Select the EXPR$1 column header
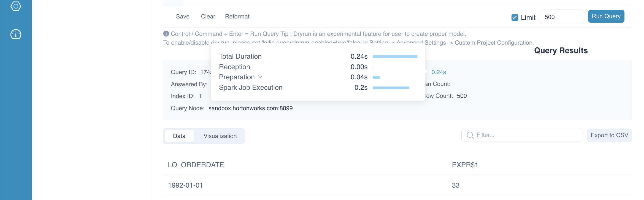The width and height of the screenshot is (644, 200). click(x=465, y=165)
